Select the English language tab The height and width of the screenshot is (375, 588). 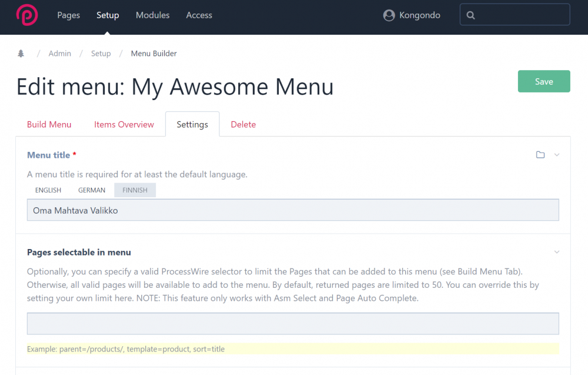coord(48,190)
